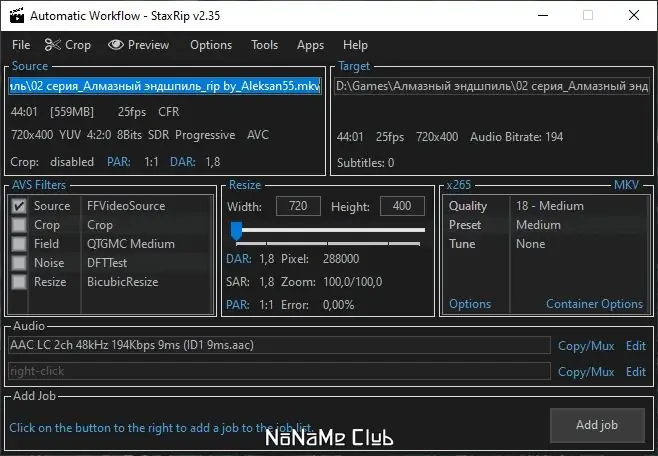Image resolution: width=658 pixels, height=456 pixels.
Task: Click the Zoom 100,0/100,0 value
Action: [x=352, y=282]
